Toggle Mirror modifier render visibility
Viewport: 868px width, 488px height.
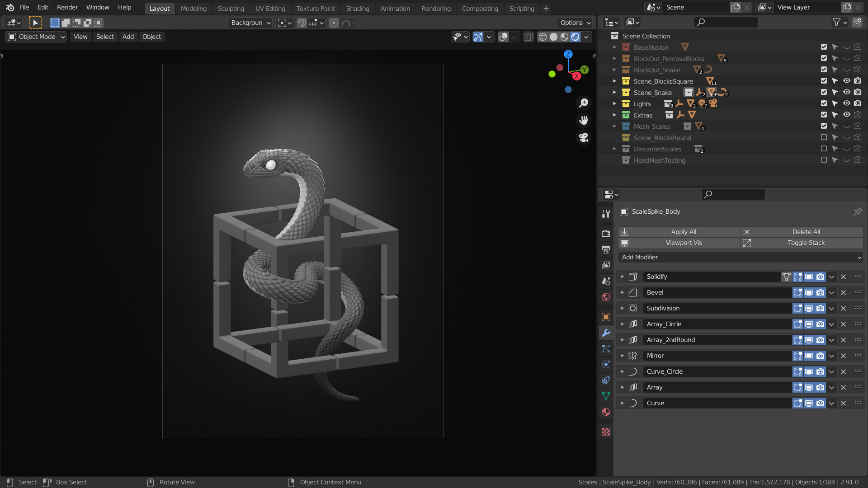[x=820, y=356]
